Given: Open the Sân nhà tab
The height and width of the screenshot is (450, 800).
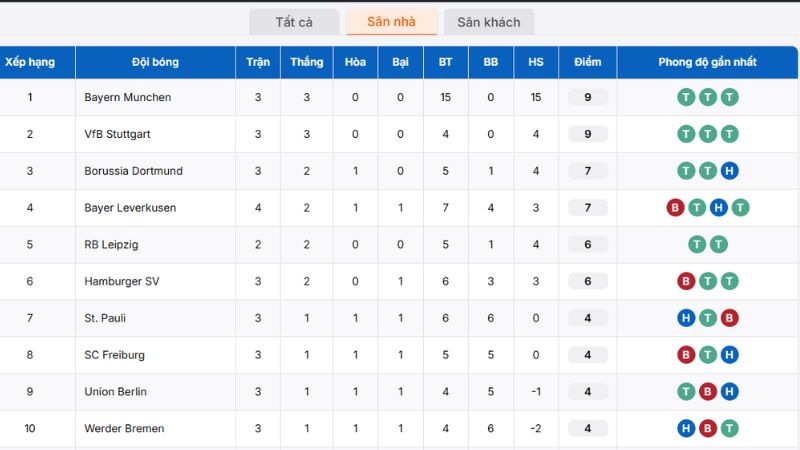Looking at the screenshot, I should point(391,22).
